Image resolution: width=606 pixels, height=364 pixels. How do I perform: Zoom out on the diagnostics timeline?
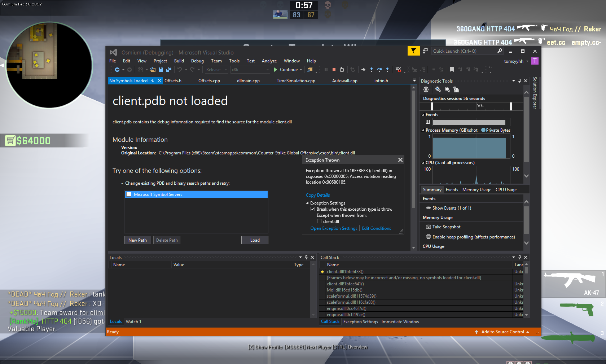[447, 89]
